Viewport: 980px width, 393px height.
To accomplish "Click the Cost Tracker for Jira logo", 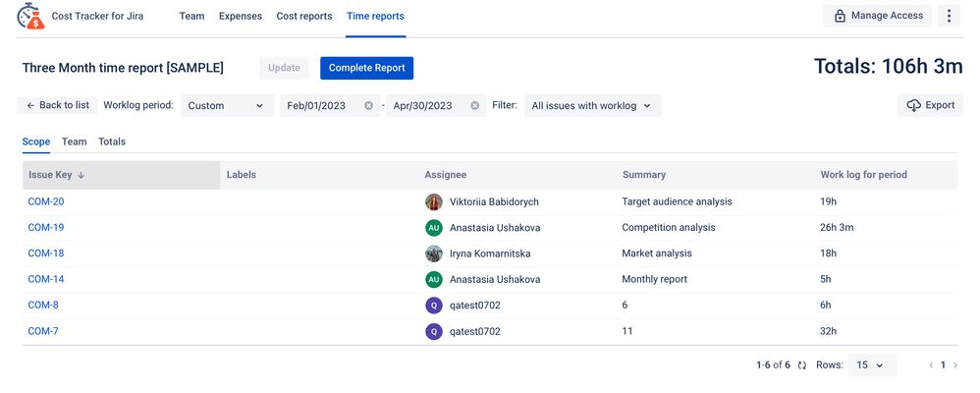I will click(x=30, y=16).
